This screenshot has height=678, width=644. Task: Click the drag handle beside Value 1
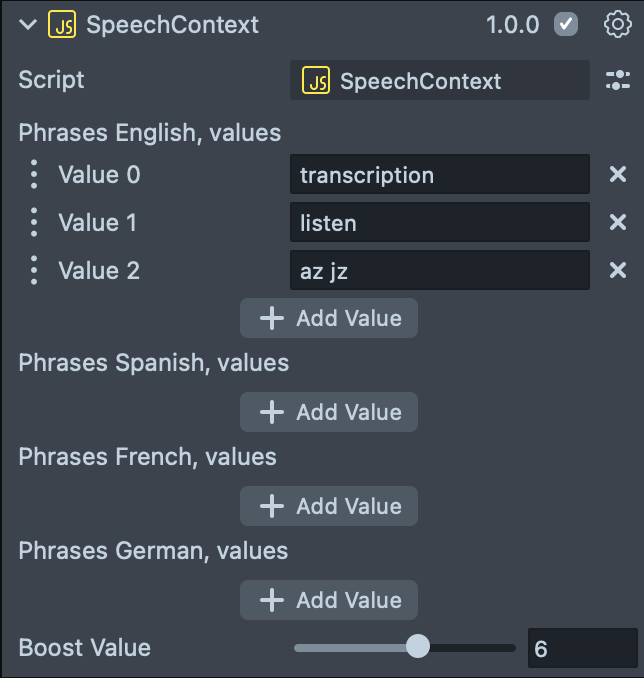point(34,222)
